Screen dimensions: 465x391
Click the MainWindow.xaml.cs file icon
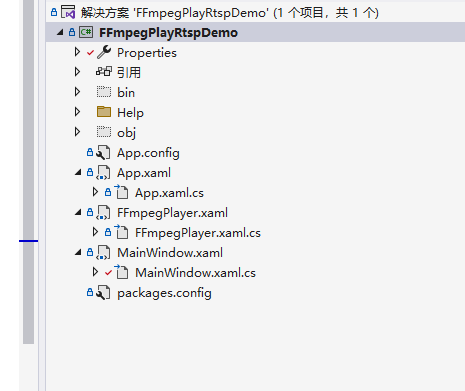[121, 272]
